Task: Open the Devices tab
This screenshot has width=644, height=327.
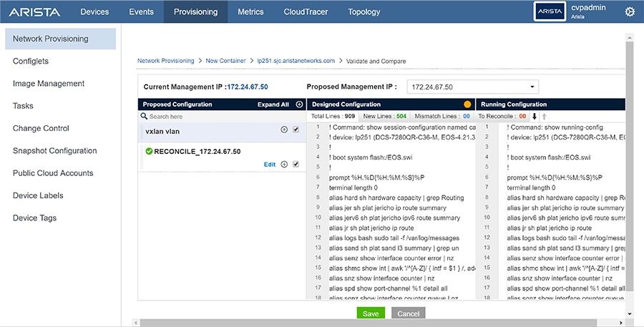Action: [x=94, y=12]
